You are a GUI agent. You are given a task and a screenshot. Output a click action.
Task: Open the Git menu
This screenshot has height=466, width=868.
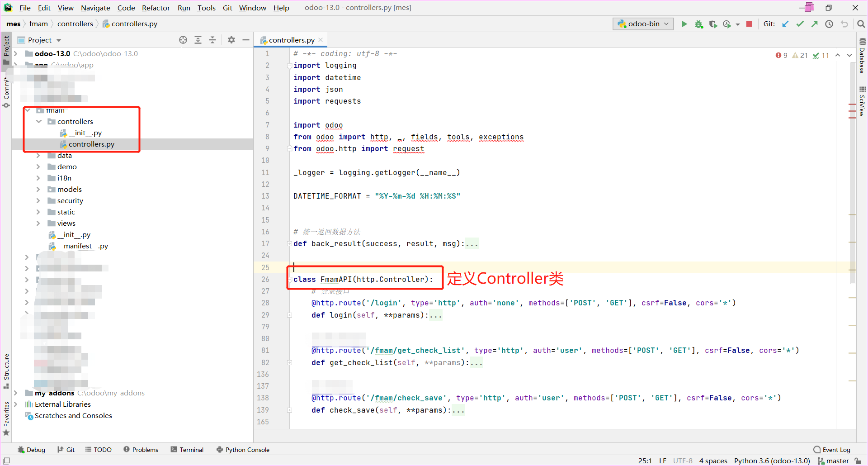[x=227, y=8]
